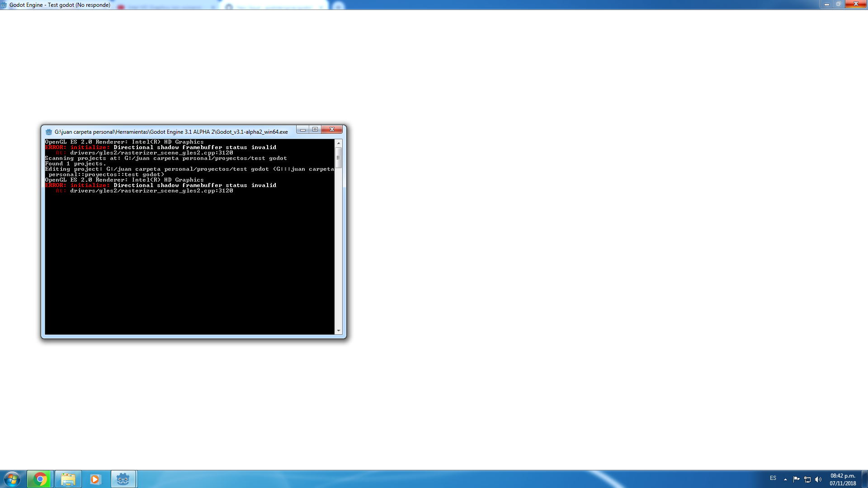The height and width of the screenshot is (488, 868).
Task: Click the console vertical scrollbar thumb
Action: (338, 158)
